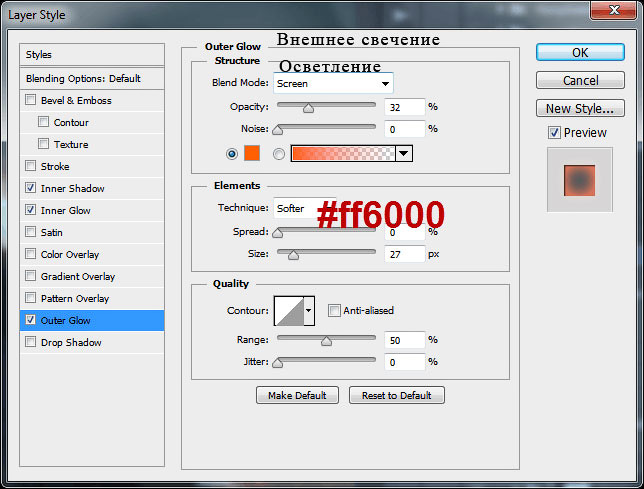This screenshot has width=644, height=489.
Task: Click the orange glow color swatch
Action: click(252, 153)
